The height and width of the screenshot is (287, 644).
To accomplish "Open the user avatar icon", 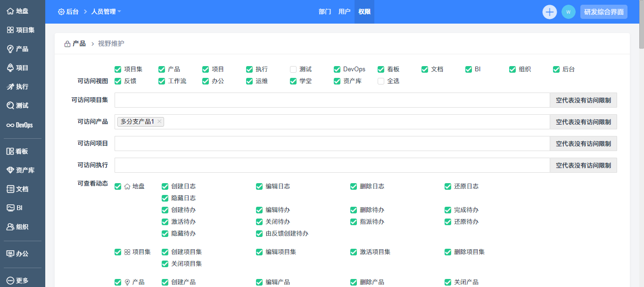I will click(x=568, y=12).
